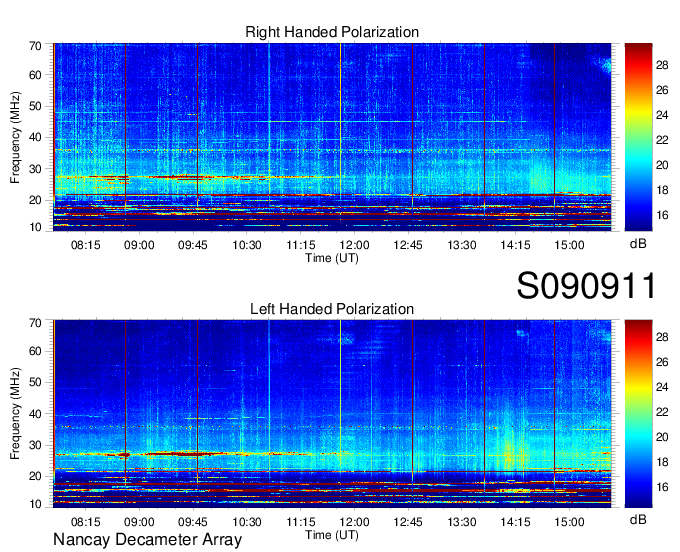This screenshot has height=552, width=680.
Task: Click the 70 MHz tick on Left Handed plot
Action: point(35,323)
